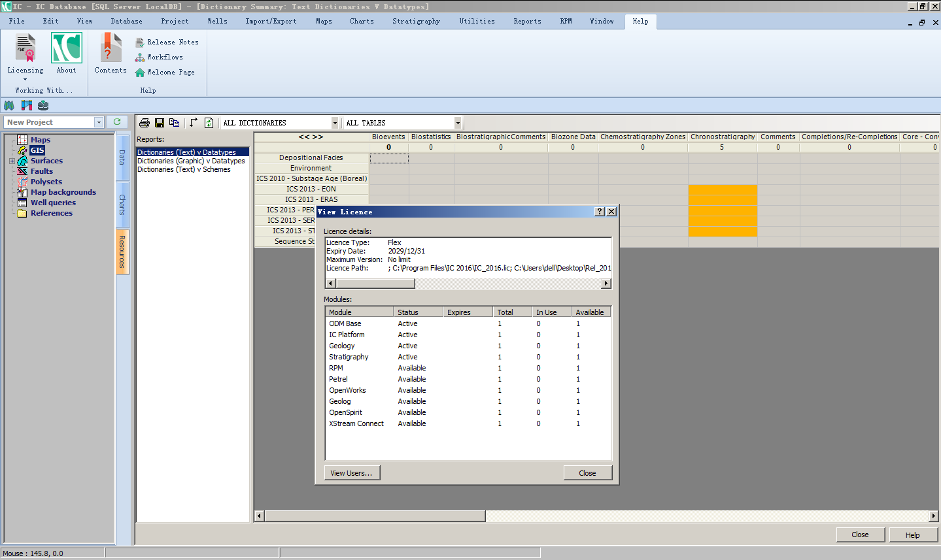The width and height of the screenshot is (941, 560).
Task: Open the ALL DICTIONARIES dropdown
Action: point(335,123)
